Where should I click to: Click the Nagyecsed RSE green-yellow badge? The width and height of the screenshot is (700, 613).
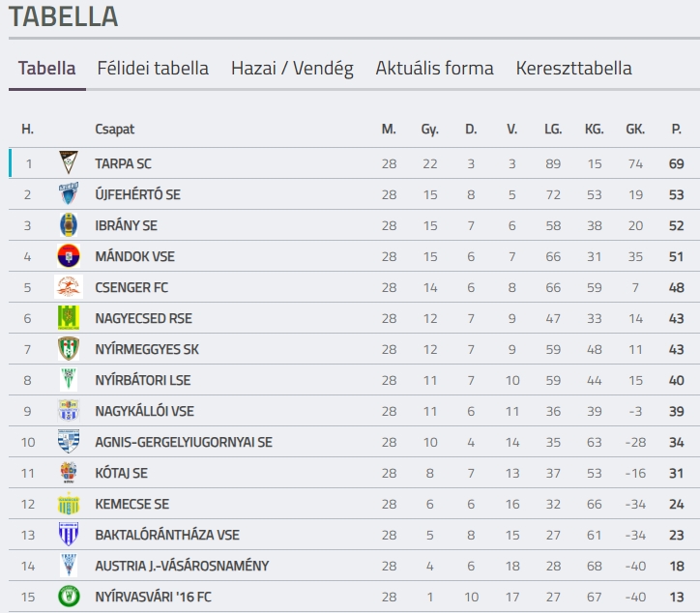pyautogui.click(x=69, y=317)
